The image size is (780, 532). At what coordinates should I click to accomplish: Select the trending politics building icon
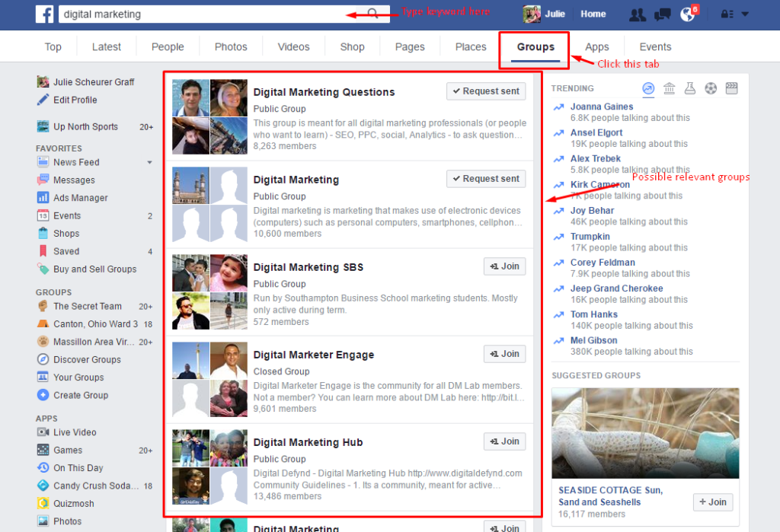669,88
